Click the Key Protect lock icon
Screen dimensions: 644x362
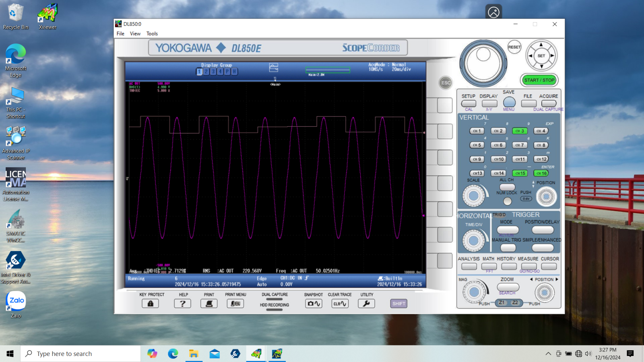(x=150, y=304)
